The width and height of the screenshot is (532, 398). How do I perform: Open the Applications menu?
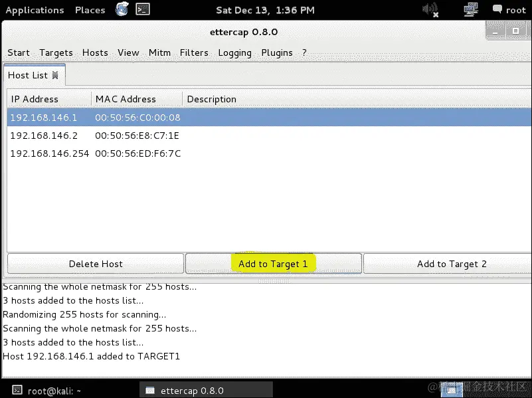pyautogui.click(x=35, y=10)
